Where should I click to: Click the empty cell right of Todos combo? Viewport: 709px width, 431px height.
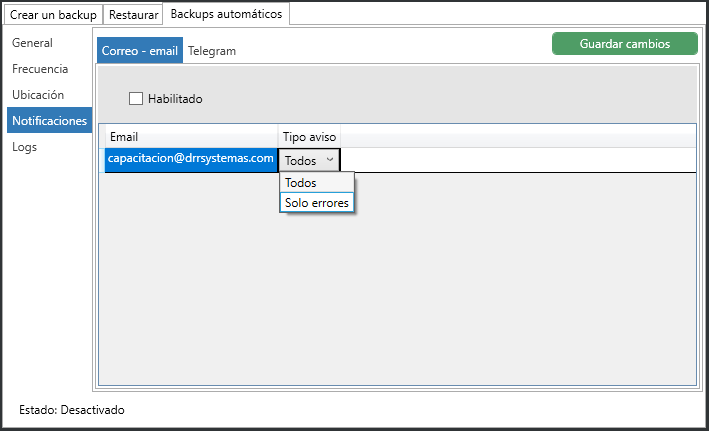(x=518, y=160)
